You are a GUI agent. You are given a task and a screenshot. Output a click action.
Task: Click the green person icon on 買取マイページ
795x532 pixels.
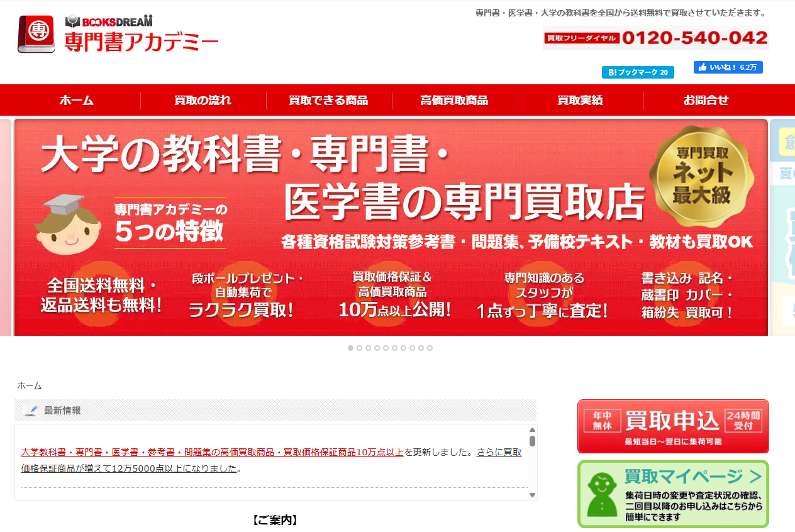pos(602,494)
